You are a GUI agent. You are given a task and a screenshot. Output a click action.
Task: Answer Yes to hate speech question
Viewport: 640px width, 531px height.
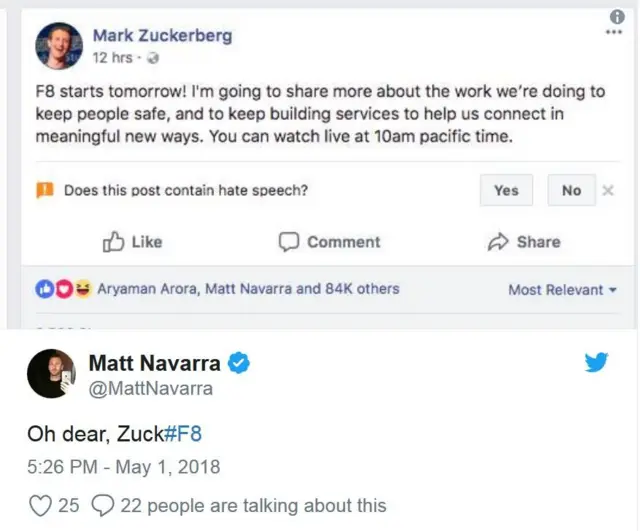(506, 190)
